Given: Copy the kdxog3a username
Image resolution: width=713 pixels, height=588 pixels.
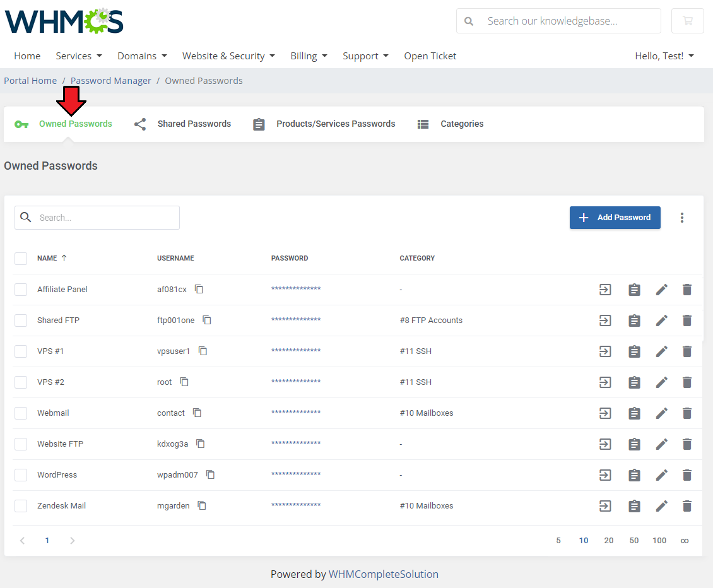Looking at the screenshot, I should (x=201, y=444).
